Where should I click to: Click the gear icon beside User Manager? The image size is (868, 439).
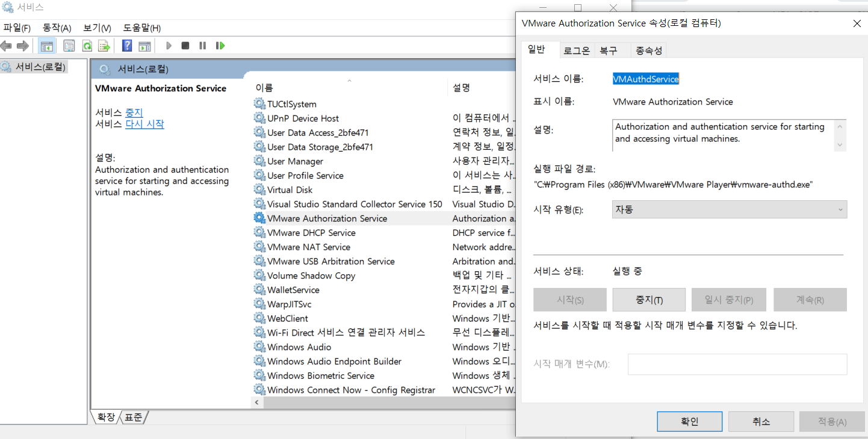point(259,161)
